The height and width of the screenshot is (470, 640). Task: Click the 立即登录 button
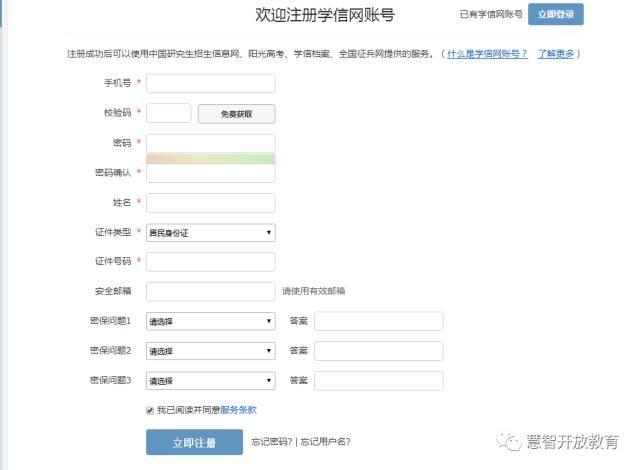click(556, 14)
